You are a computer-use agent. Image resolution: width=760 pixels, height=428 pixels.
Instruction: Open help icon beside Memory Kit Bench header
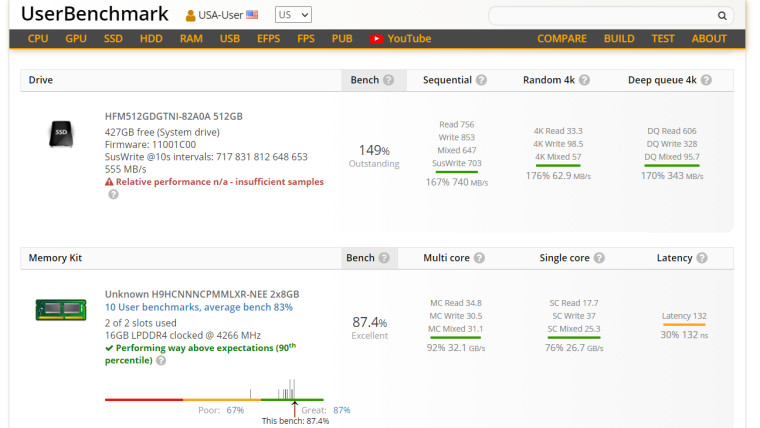click(x=384, y=258)
